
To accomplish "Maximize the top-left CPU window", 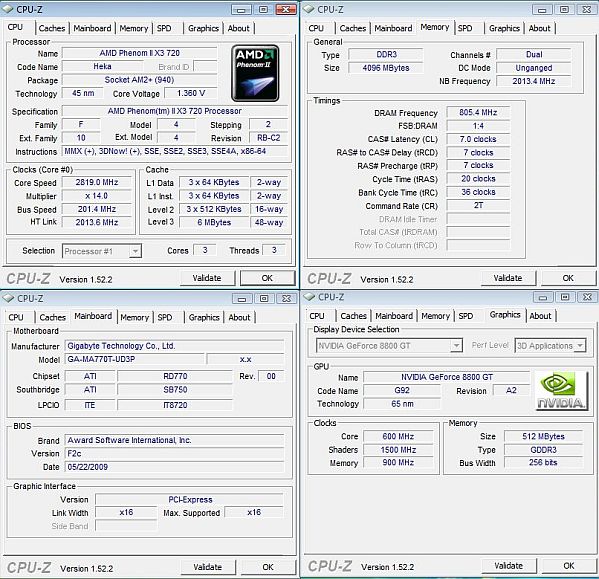I will 263,10.
